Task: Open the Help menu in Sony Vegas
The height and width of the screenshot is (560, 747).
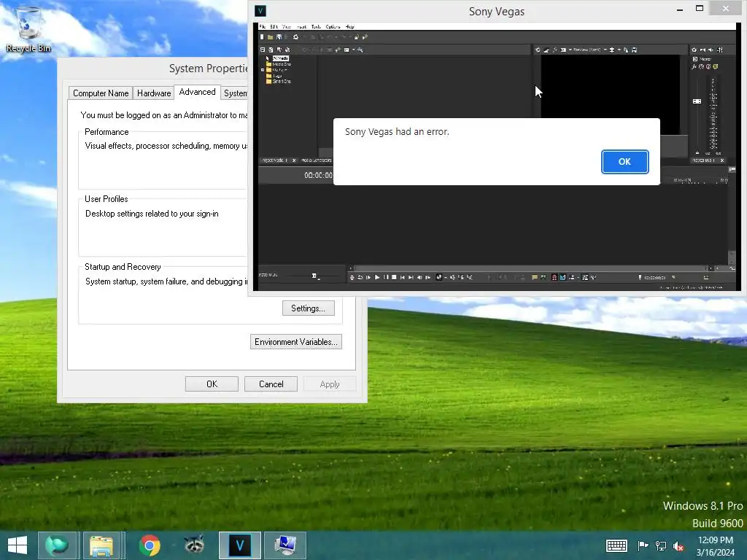Action: (349, 27)
